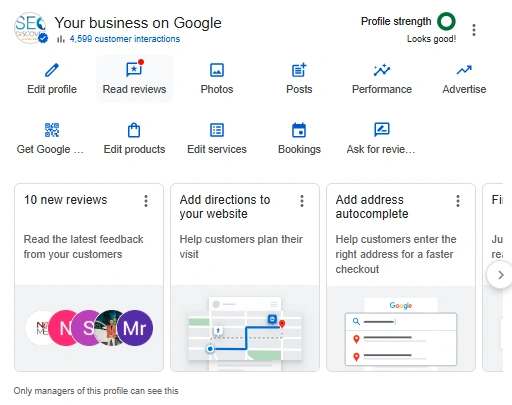Click the S reviewer avatar

click(85, 328)
